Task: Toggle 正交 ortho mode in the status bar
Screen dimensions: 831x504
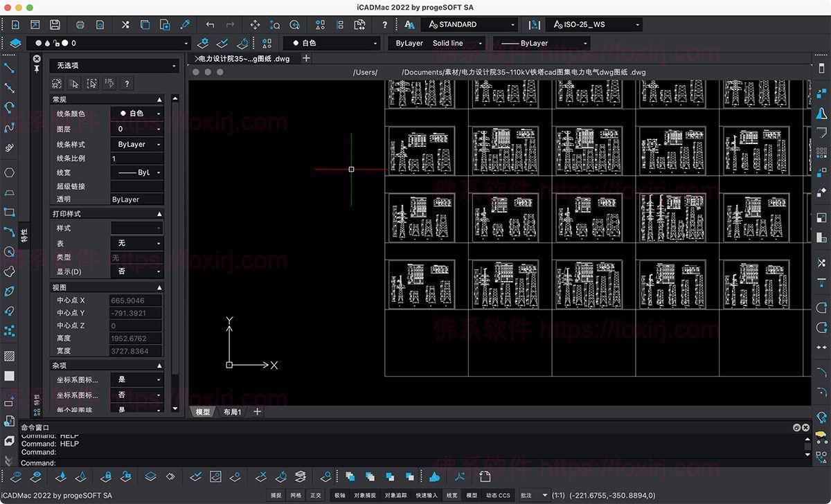Action: click(x=316, y=495)
